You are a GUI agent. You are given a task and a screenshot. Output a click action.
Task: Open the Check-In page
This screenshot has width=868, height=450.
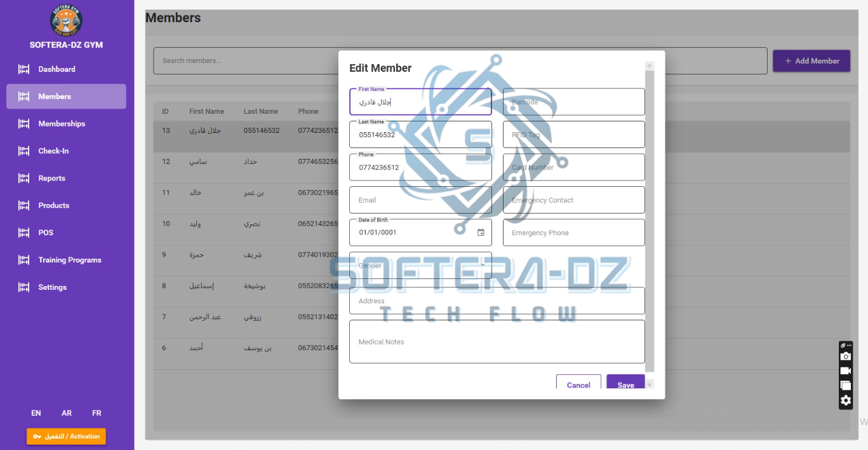coord(66,151)
